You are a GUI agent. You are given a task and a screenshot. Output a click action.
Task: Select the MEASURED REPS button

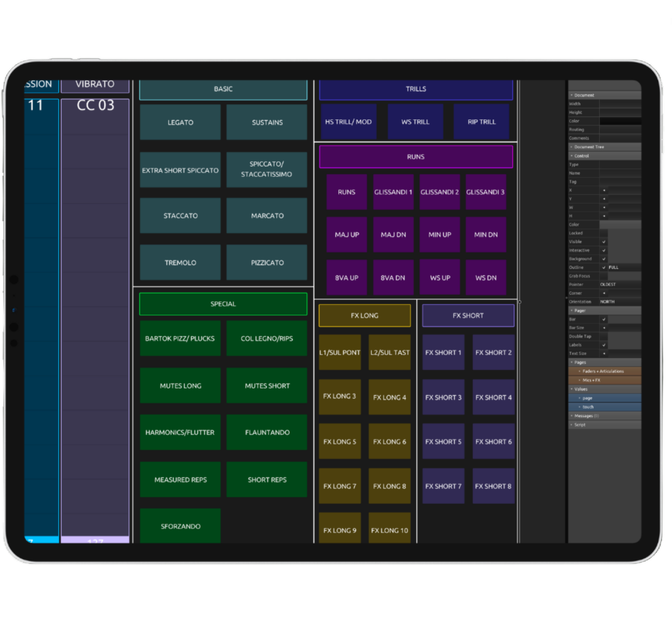[x=180, y=480]
